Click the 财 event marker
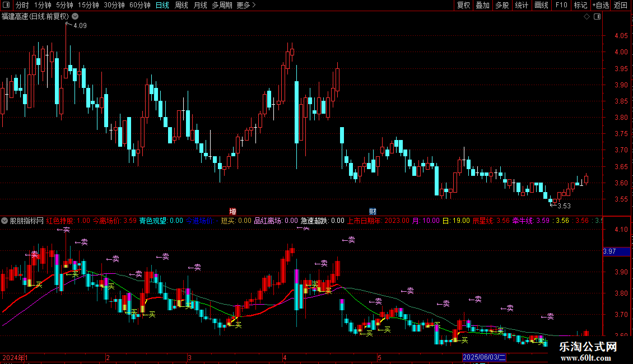The height and width of the screenshot is (364, 633). point(372,211)
